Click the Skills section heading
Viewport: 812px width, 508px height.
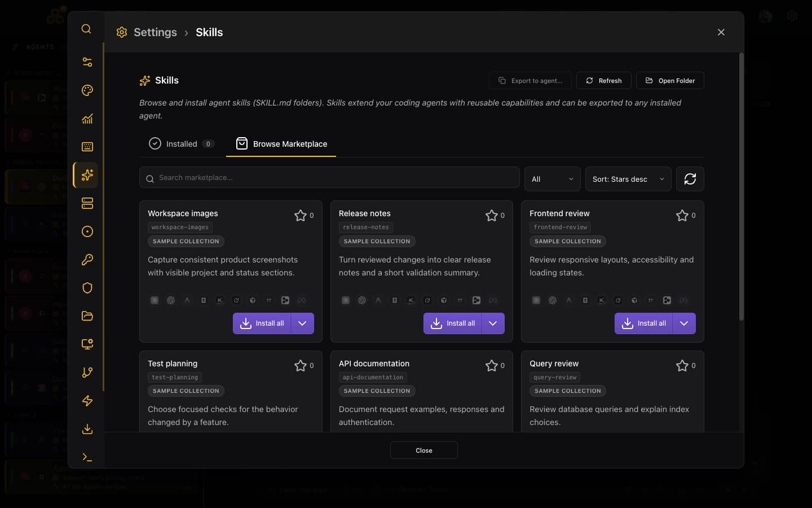(x=167, y=80)
